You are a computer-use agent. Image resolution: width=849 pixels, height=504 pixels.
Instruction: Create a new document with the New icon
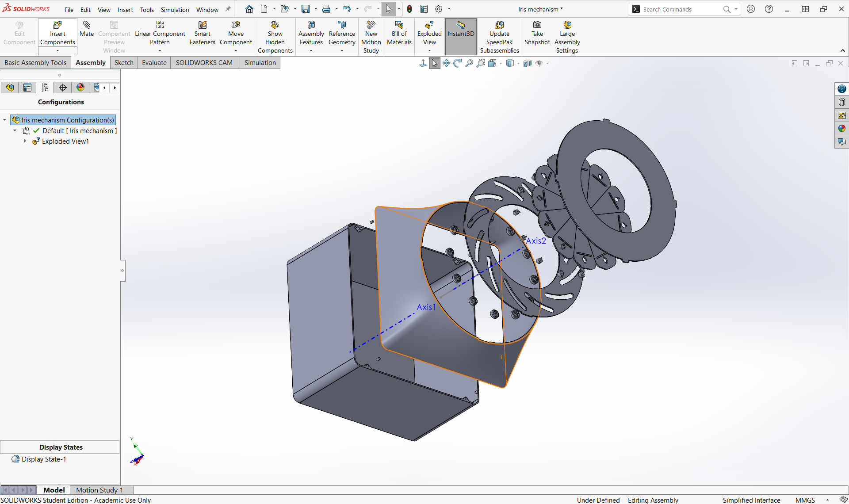[264, 9]
